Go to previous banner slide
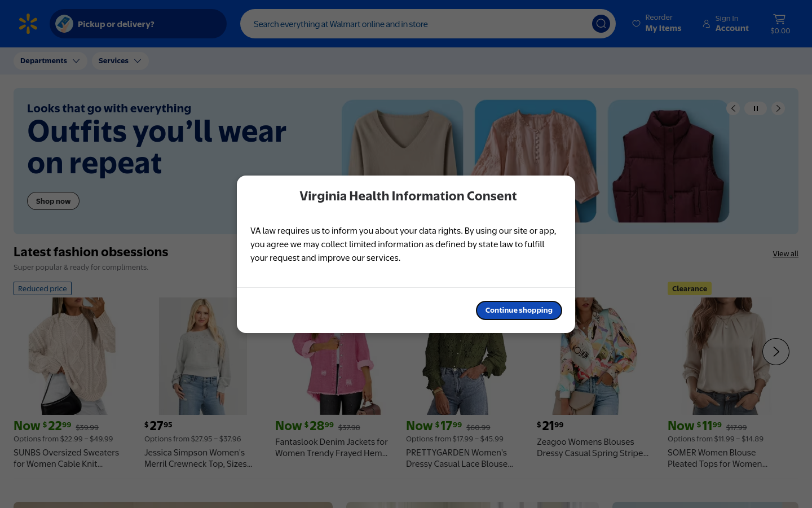Viewport: 812px width, 508px height. [x=733, y=108]
